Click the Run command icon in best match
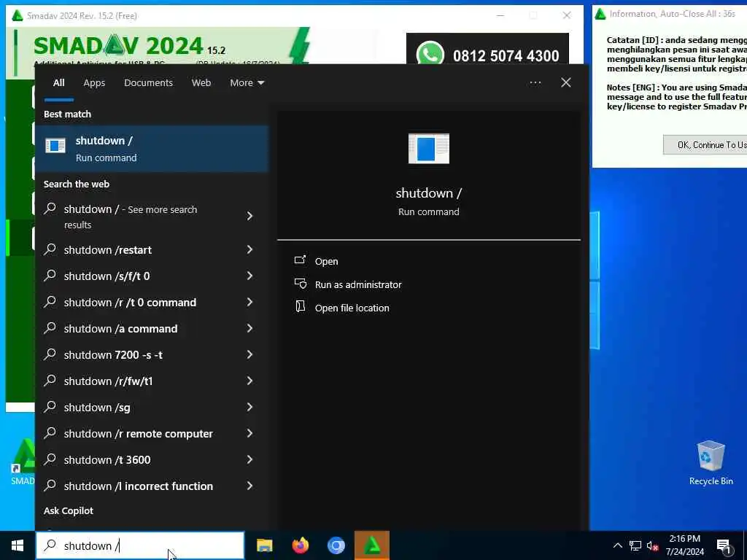The image size is (747, 560). tap(55, 145)
